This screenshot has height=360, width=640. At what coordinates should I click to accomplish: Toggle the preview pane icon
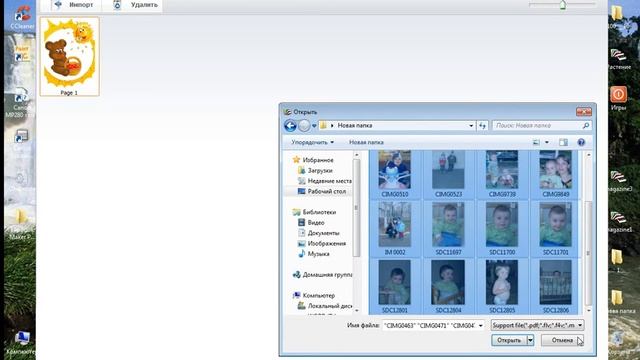[x=563, y=142]
